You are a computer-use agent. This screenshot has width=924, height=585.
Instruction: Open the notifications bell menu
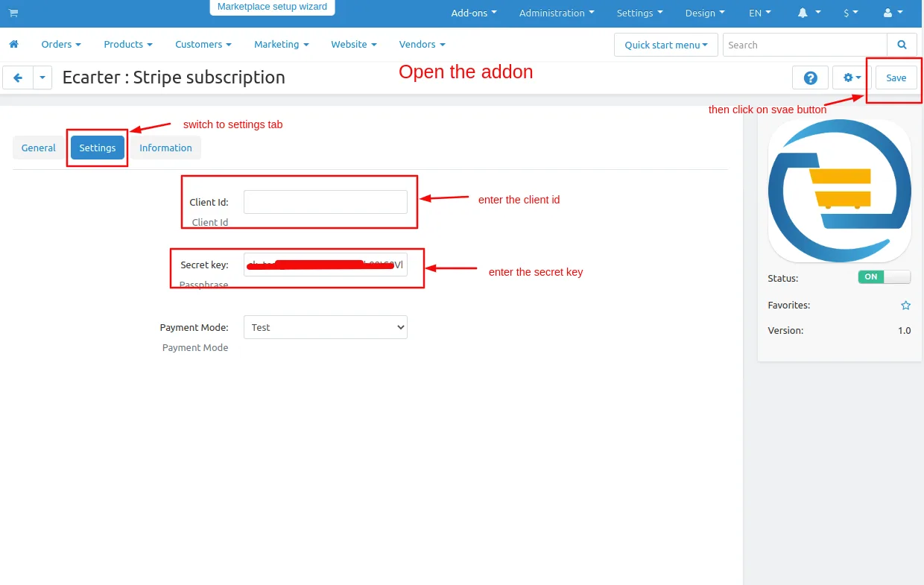tap(809, 13)
